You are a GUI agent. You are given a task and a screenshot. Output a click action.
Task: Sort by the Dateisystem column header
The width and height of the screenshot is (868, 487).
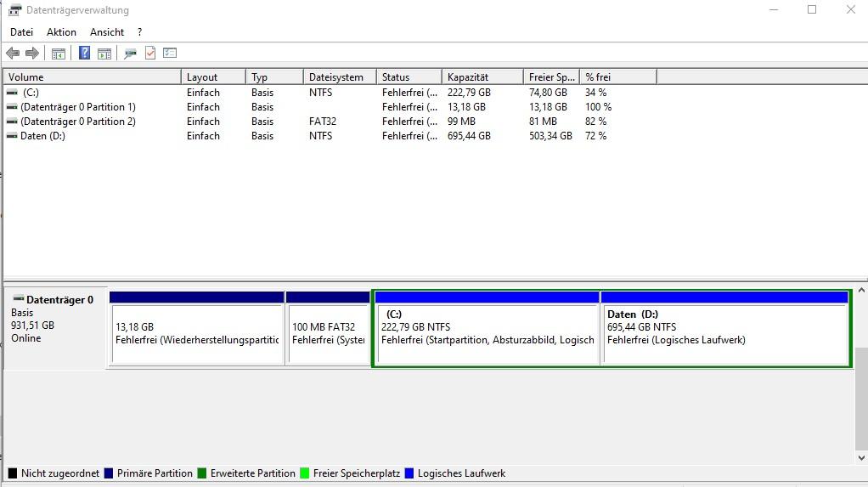[340, 77]
